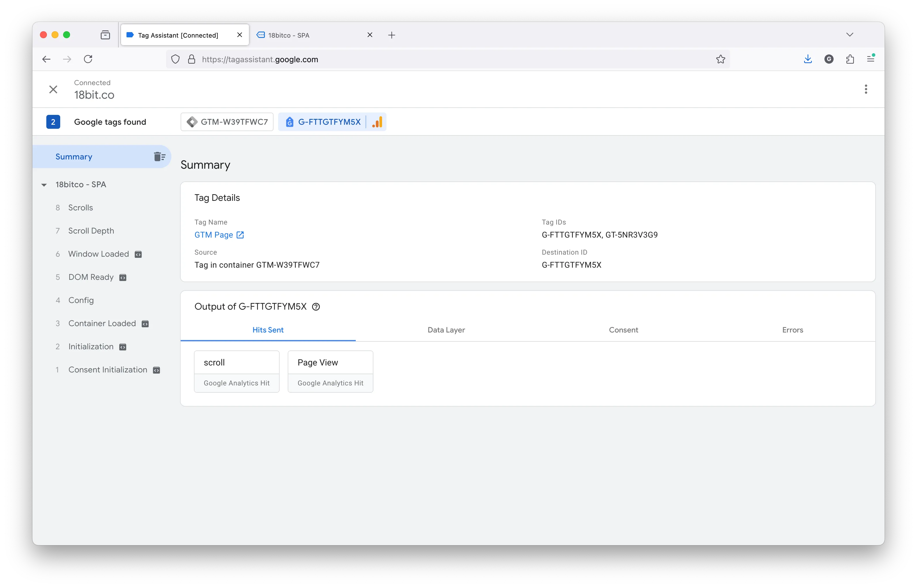
Task: Open the Errors tab
Action: tap(793, 330)
